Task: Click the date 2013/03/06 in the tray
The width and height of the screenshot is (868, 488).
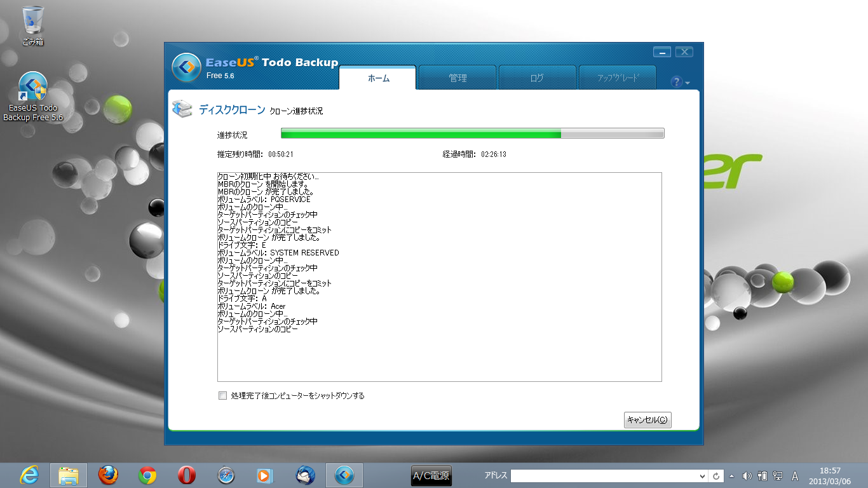Action: tap(830, 481)
